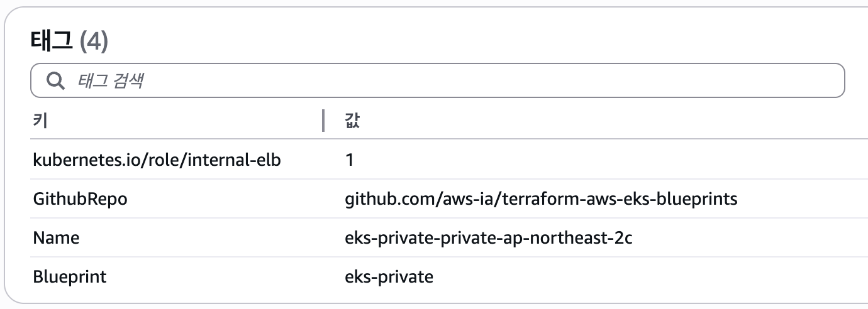Click value 1 of the internal-elb tag
The height and width of the screenshot is (309, 868).
pos(350,160)
